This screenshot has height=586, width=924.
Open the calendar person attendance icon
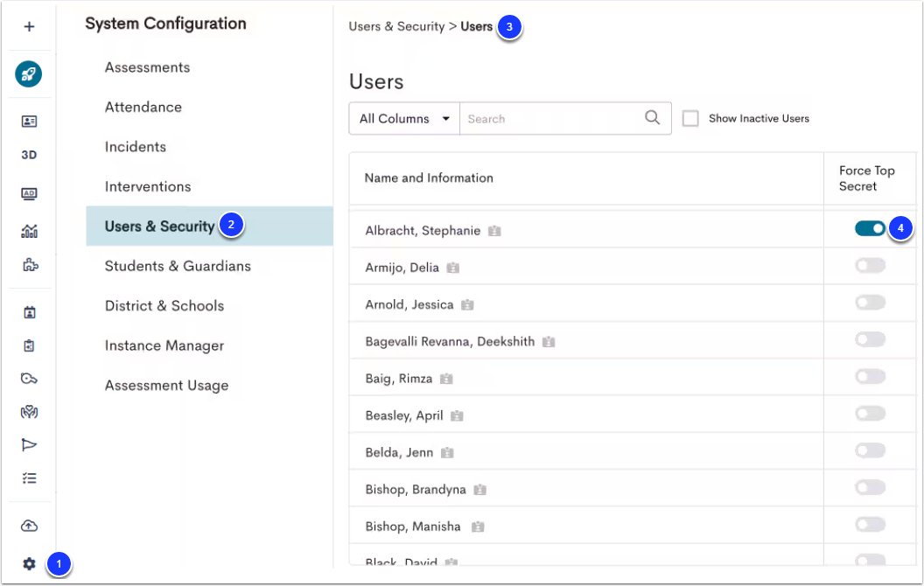(x=30, y=312)
